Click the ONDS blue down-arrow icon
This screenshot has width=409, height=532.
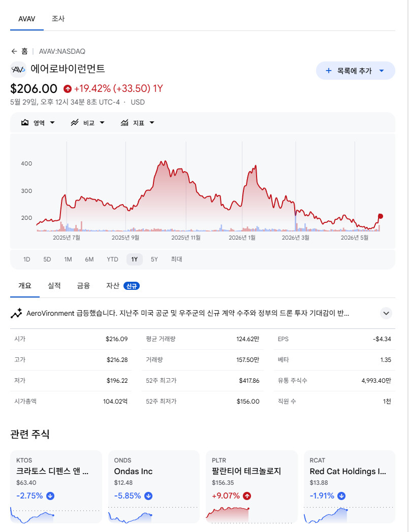pyautogui.click(x=148, y=495)
